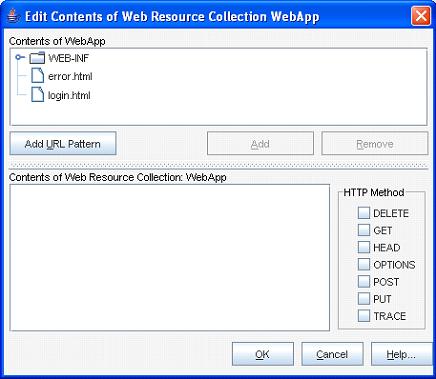This screenshot has width=436, height=379.
Task: Select the error.html file name
Action: [70, 76]
